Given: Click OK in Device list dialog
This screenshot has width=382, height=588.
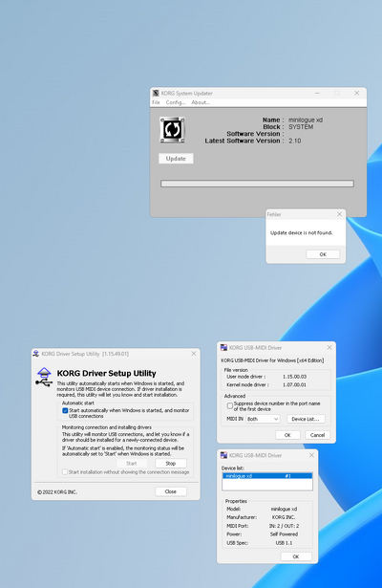Looking at the screenshot, I should [x=296, y=556].
